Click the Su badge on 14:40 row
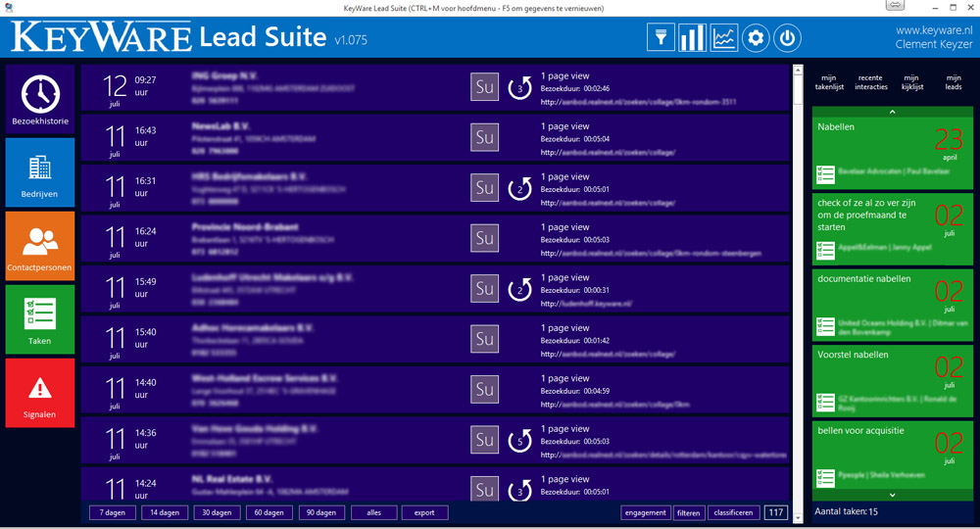Image resolution: width=980 pixels, height=529 pixels. click(484, 389)
